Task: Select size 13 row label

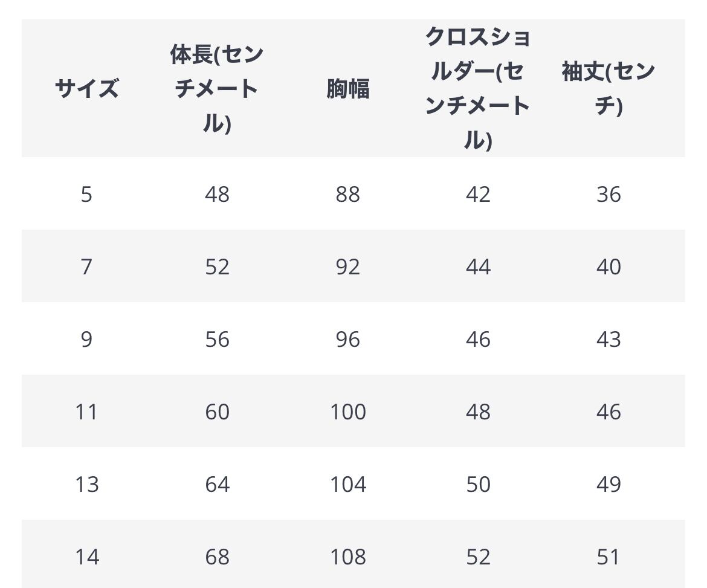Action: pyautogui.click(x=86, y=484)
